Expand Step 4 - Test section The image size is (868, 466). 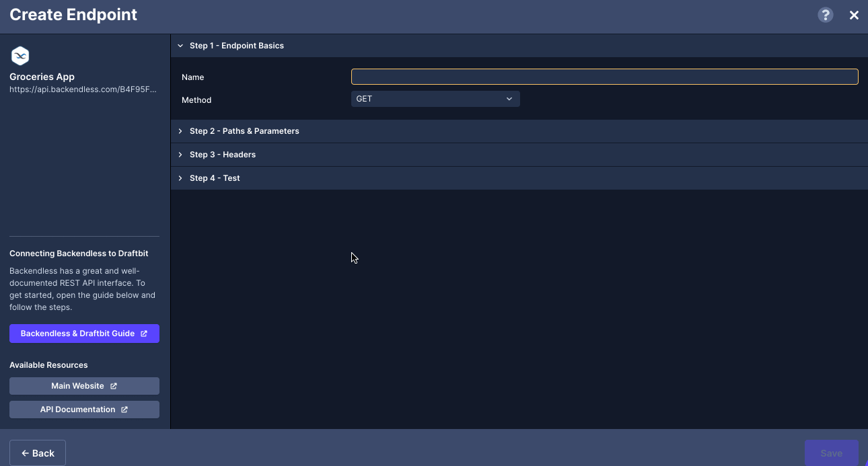(519, 178)
